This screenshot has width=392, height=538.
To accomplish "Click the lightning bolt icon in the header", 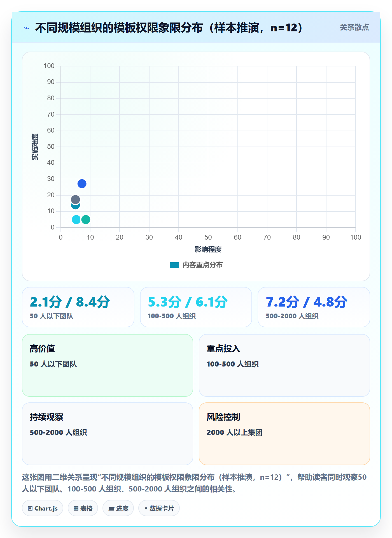I will tap(27, 28).
